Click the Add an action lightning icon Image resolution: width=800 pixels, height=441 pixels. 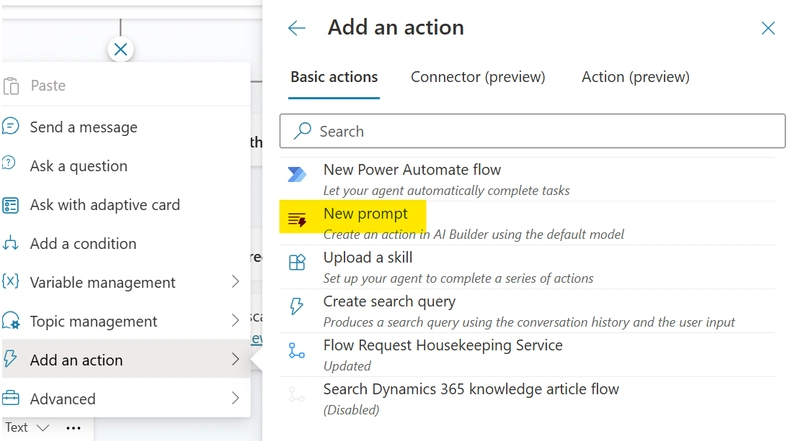10,359
